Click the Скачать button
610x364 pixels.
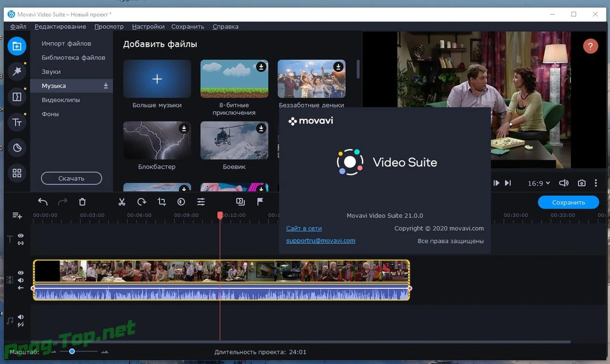coord(72,178)
